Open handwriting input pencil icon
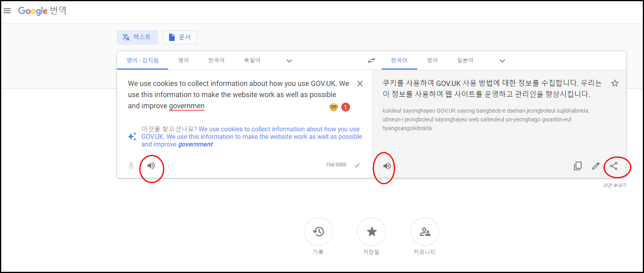 (x=358, y=165)
